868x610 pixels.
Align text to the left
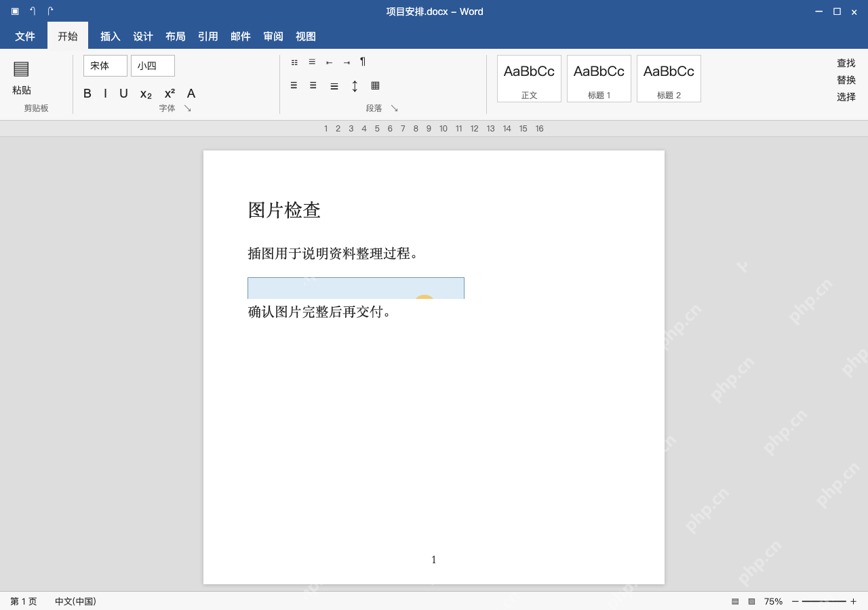[294, 85]
